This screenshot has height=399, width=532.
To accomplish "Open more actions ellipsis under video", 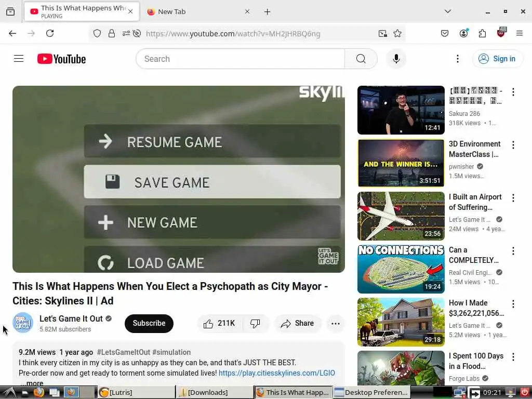I will click(x=335, y=323).
